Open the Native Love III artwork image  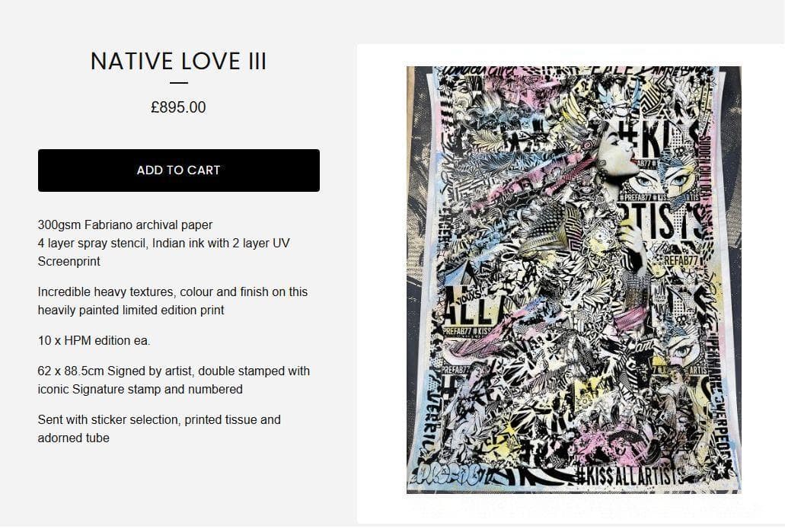pos(574,280)
